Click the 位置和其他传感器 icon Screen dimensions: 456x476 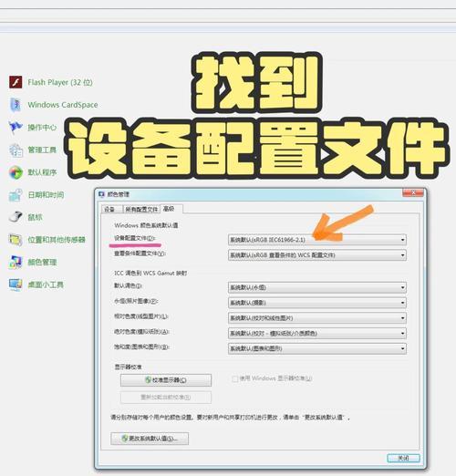click(16, 240)
